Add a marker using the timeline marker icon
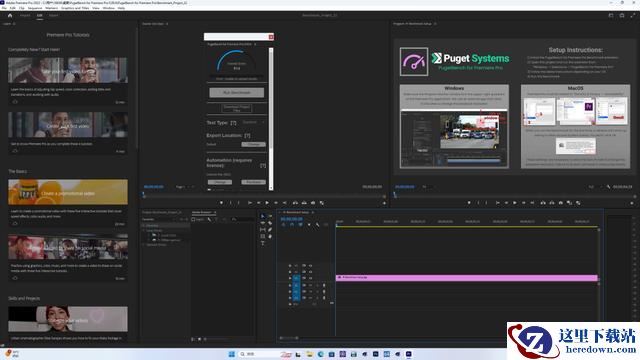 pos(309,224)
